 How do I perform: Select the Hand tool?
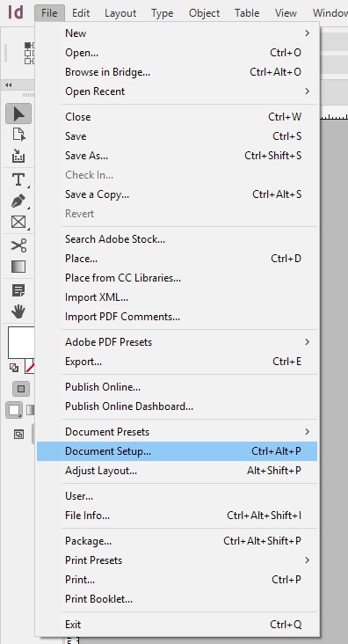(x=18, y=311)
